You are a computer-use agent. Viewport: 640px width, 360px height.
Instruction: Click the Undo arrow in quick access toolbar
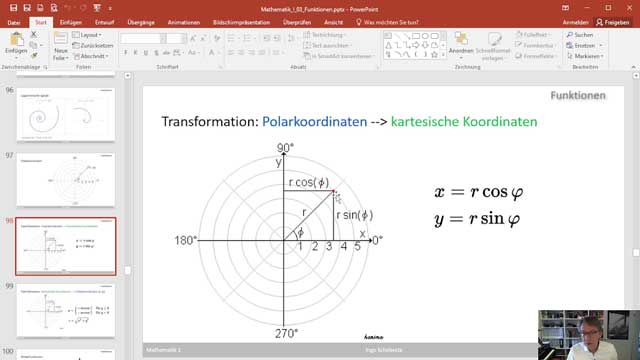pos(68,8)
